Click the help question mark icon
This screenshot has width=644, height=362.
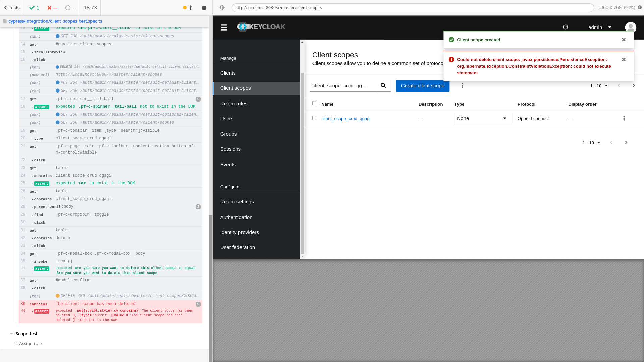click(x=565, y=27)
